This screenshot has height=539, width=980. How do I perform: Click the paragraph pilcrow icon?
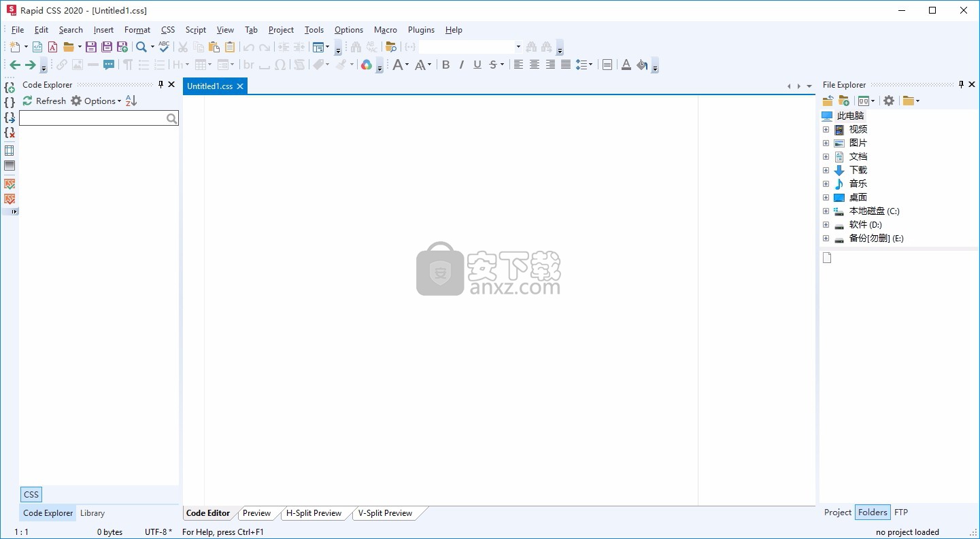[128, 65]
